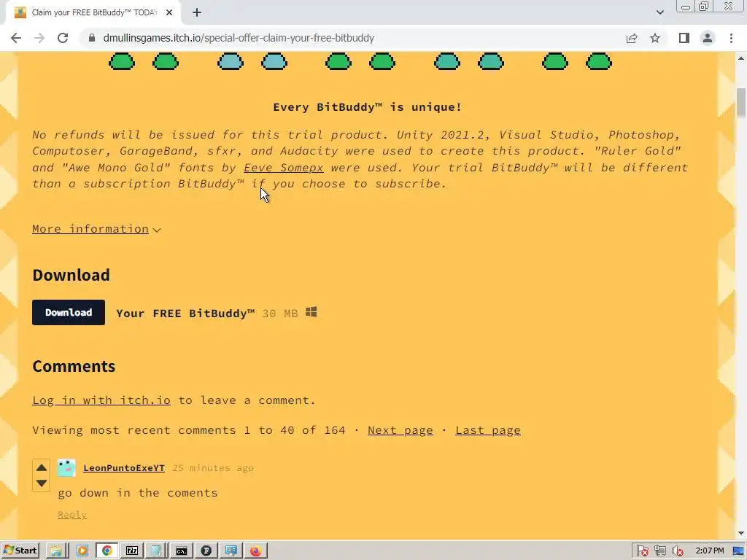Open 7-Zip from the taskbar

[x=132, y=551]
